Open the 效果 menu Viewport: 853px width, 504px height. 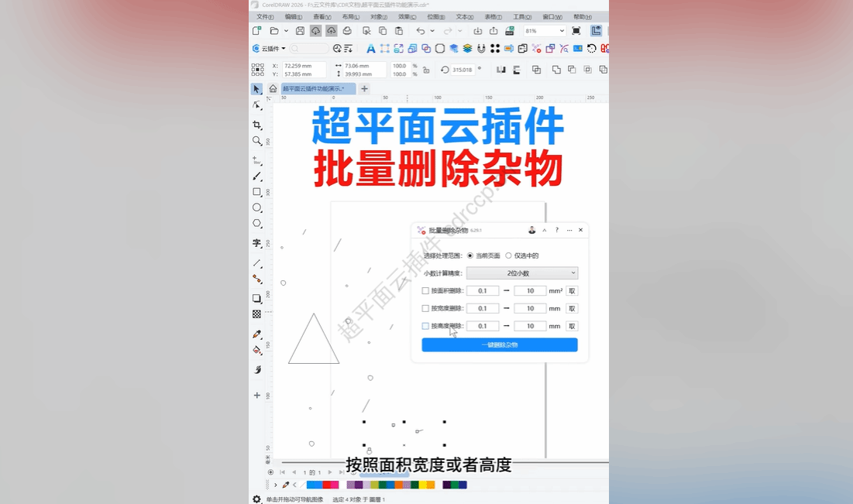(x=407, y=17)
